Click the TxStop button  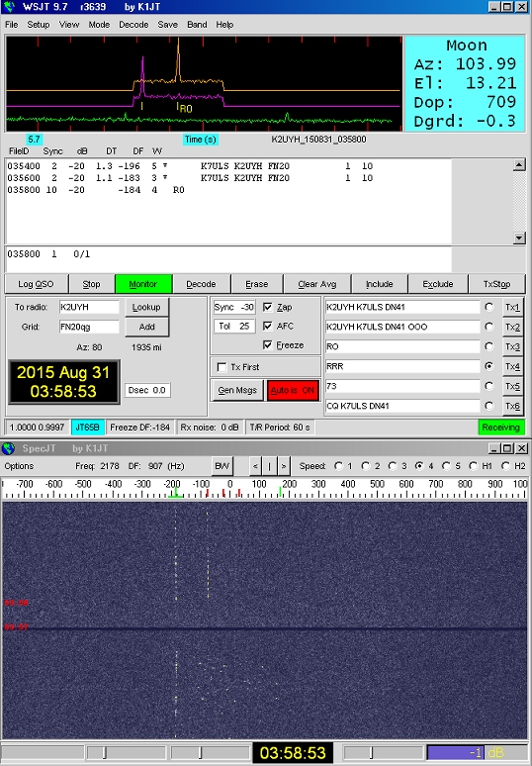(496, 284)
